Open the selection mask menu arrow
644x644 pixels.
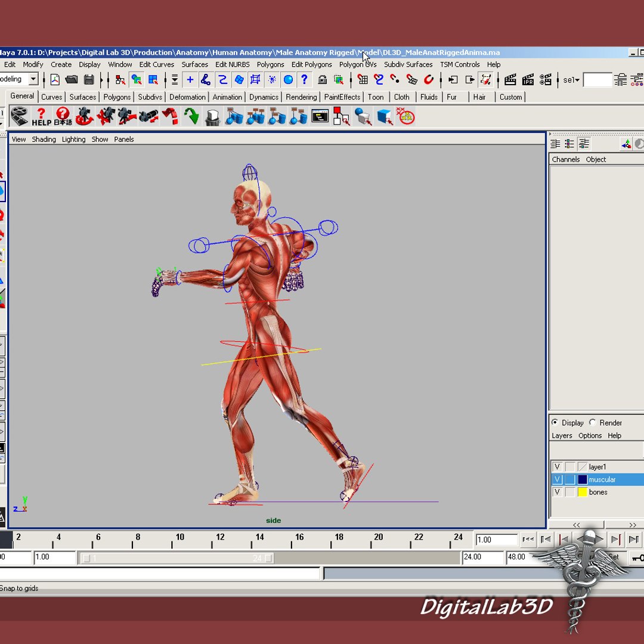(x=174, y=80)
